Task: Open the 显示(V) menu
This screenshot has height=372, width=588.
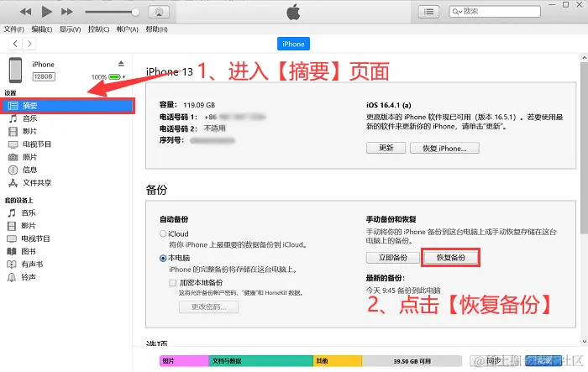Action: (70, 29)
